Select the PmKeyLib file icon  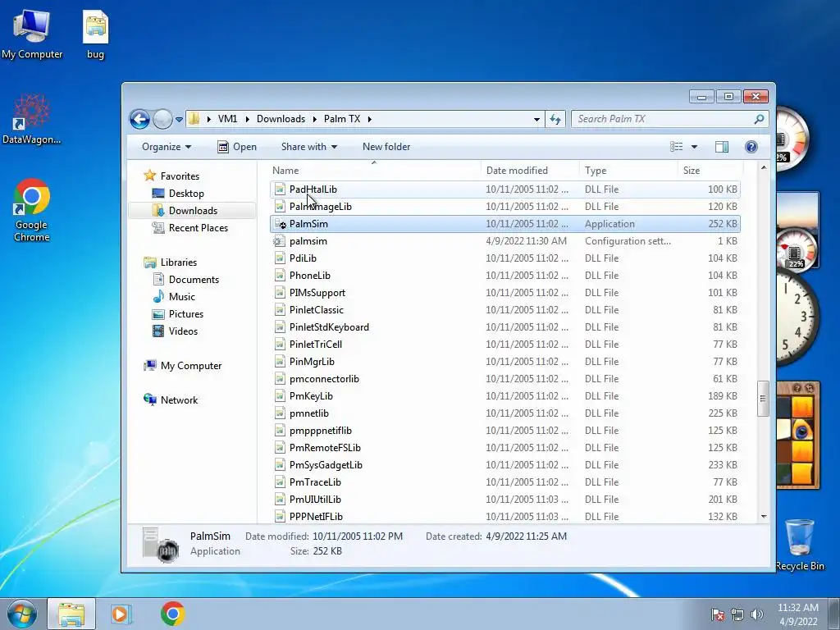[280, 396]
